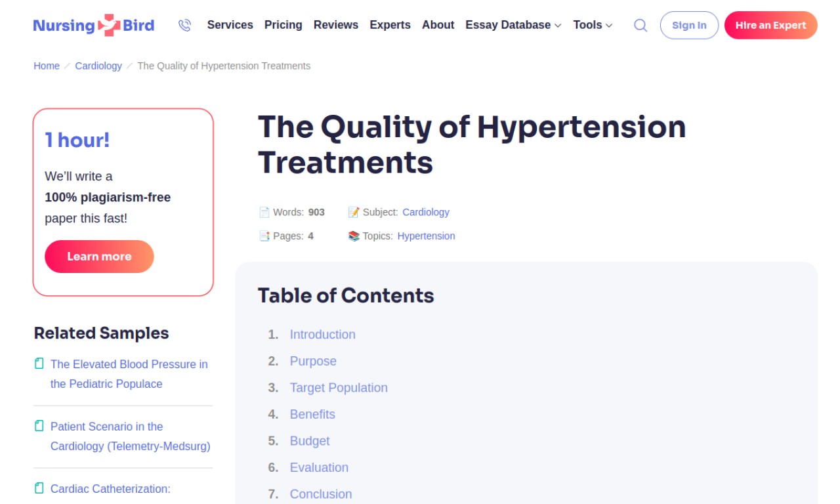The image size is (840, 504).
Task: Click document icon beside Elevated Blood Pressure sample
Action: click(x=39, y=364)
